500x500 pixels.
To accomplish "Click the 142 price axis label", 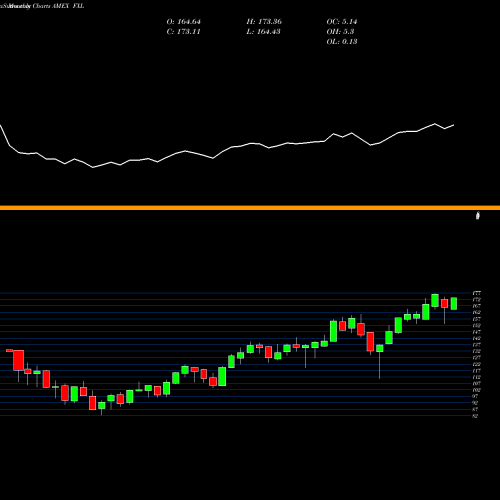I will click(x=477, y=338).
